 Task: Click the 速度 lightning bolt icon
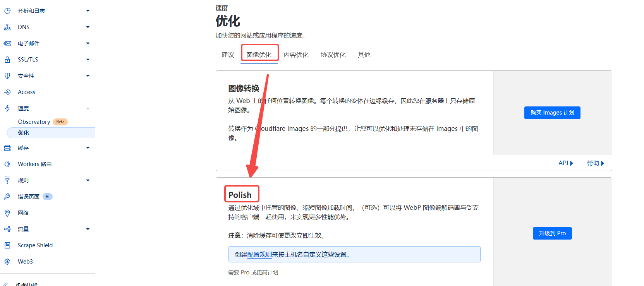(7, 108)
